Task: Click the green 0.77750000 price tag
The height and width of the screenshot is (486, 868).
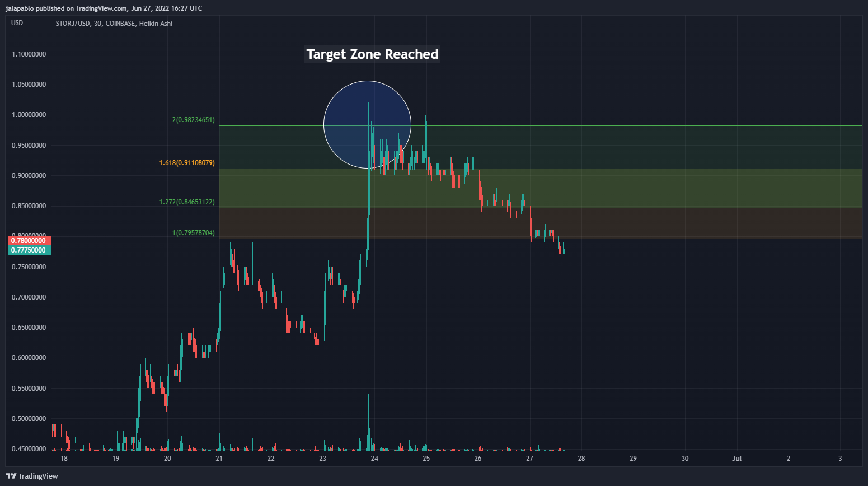Action: click(29, 250)
